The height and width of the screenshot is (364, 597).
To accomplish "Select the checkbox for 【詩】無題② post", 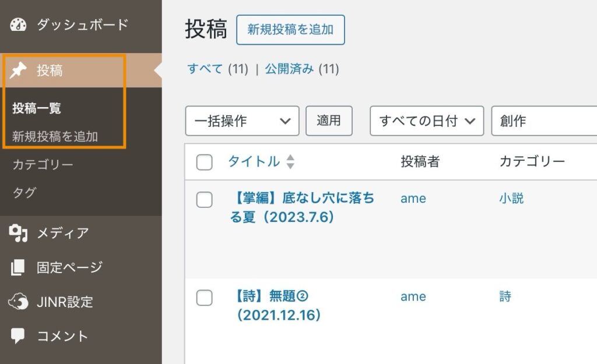I will [x=204, y=298].
